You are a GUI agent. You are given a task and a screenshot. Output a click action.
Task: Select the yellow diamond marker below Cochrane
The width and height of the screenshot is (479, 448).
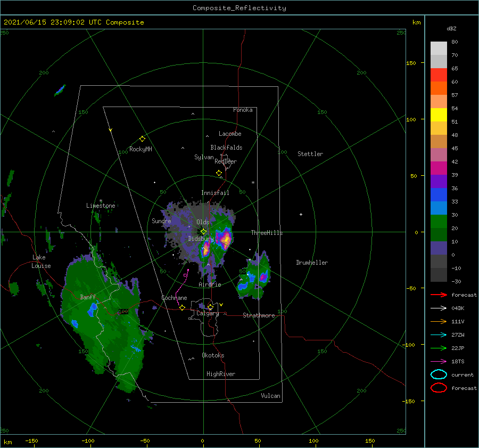pyautogui.click(x=183, y=307)
